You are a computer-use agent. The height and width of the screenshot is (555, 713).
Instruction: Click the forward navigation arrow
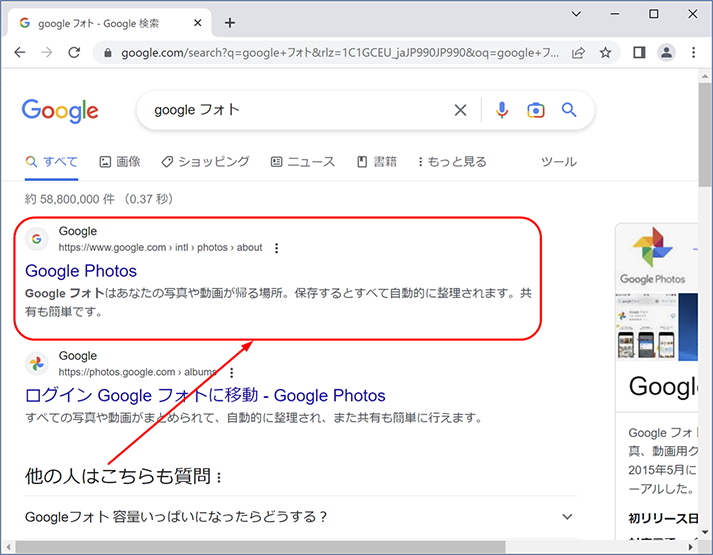tap(47, 53)
